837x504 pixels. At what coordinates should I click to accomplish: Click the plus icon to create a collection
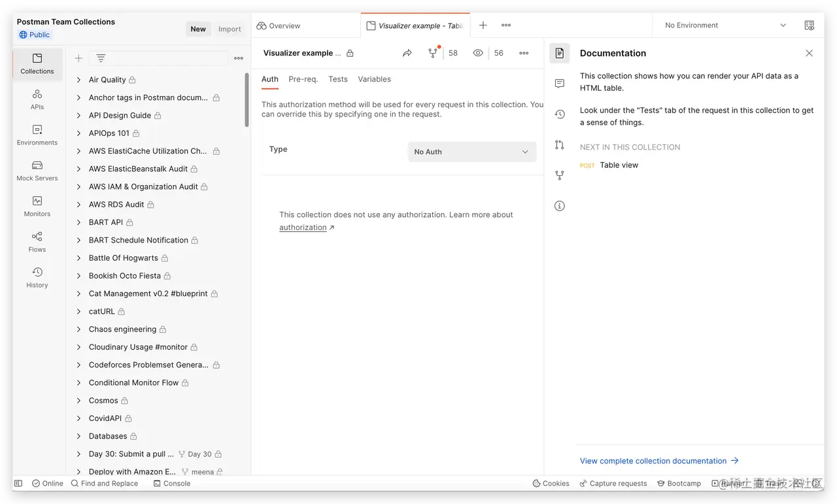click(x=78, y=58)
